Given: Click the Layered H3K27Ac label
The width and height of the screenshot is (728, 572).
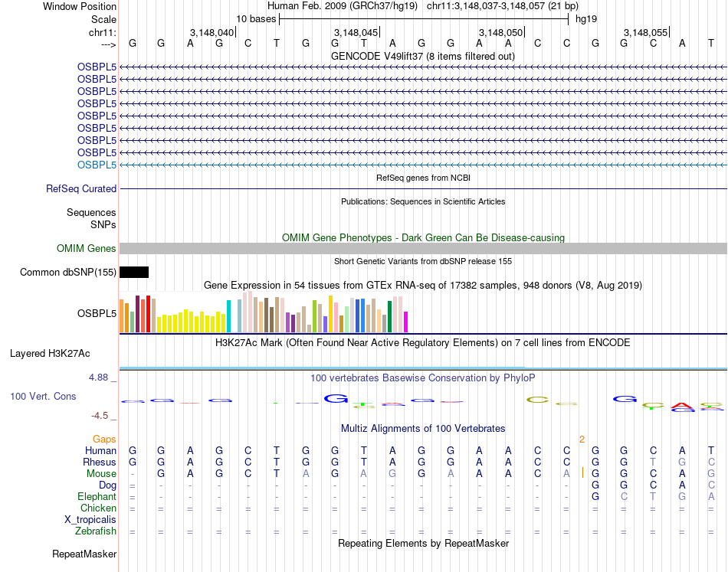Looking at the screenshot, I should 50,354.
